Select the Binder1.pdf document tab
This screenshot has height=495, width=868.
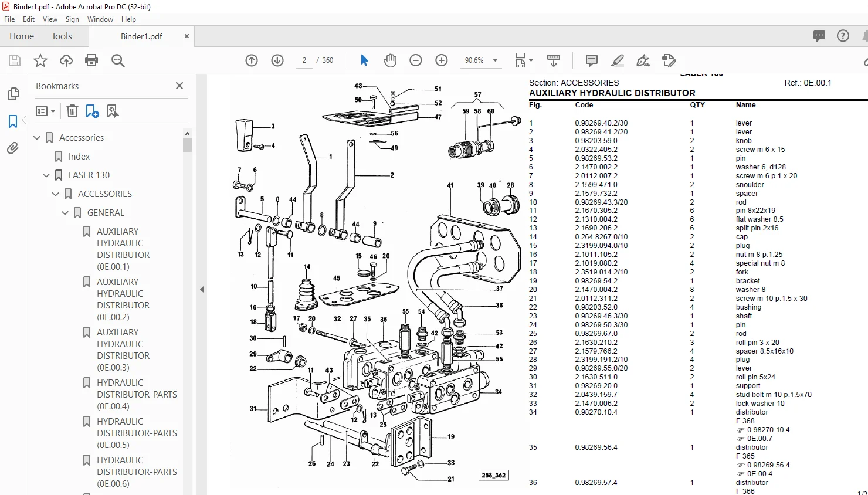(141, 36)
